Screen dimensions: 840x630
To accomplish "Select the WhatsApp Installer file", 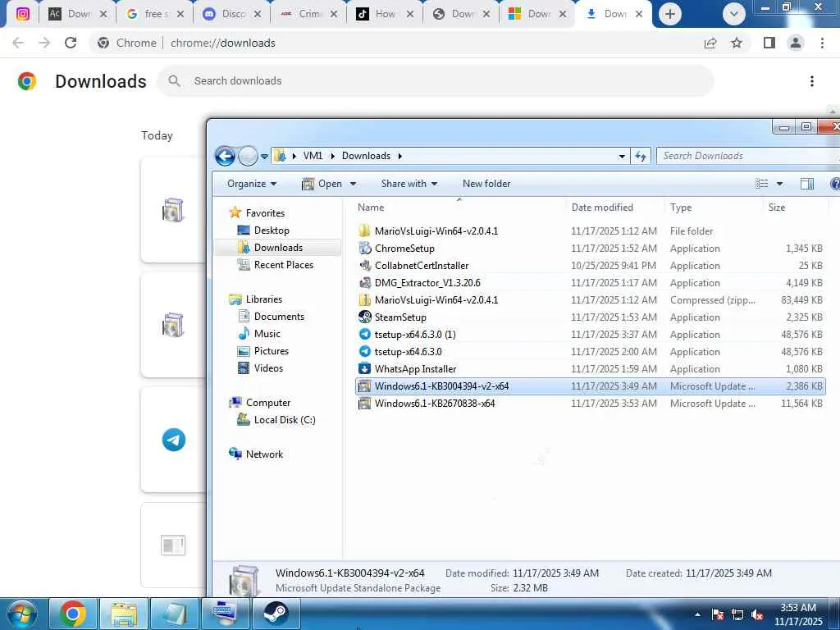I will [590, 369].
